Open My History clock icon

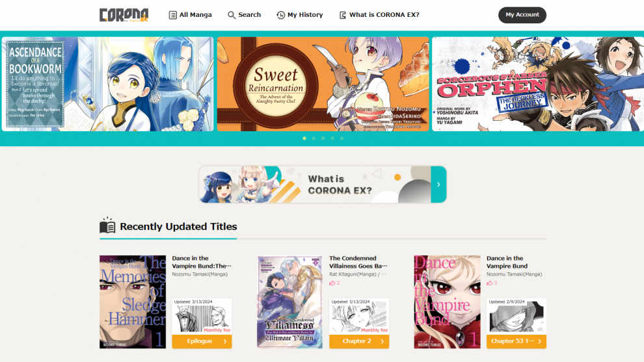[280, 15]
